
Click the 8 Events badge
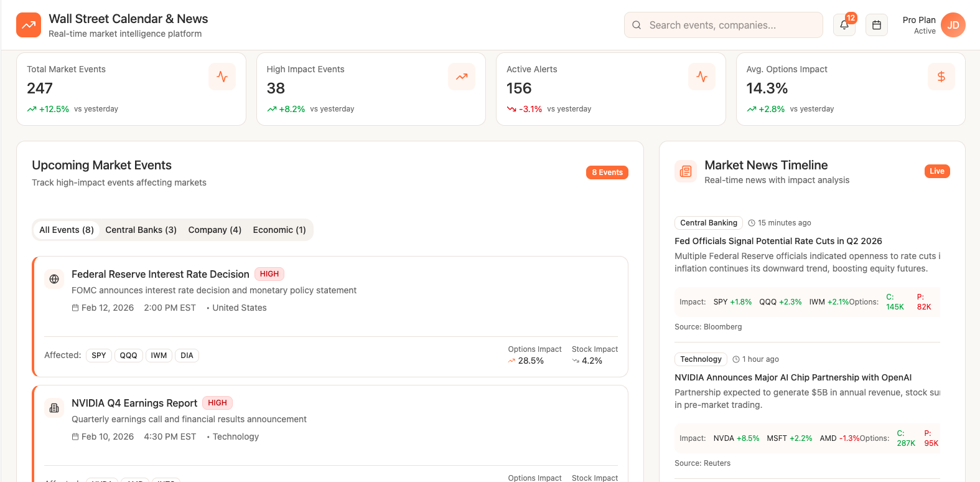pos(607,172)
